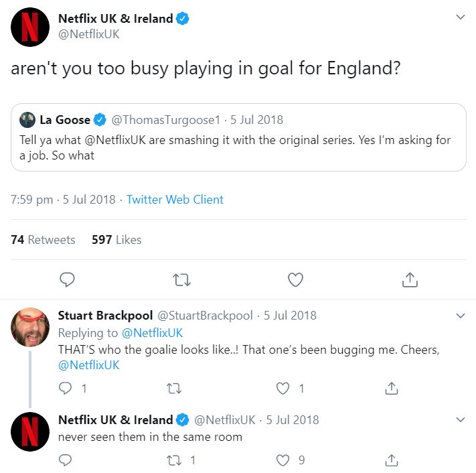476x473 pixels.
Task: Open the quoted La Goose tweet
Action: pyautogui.click(x=238, y=147)
